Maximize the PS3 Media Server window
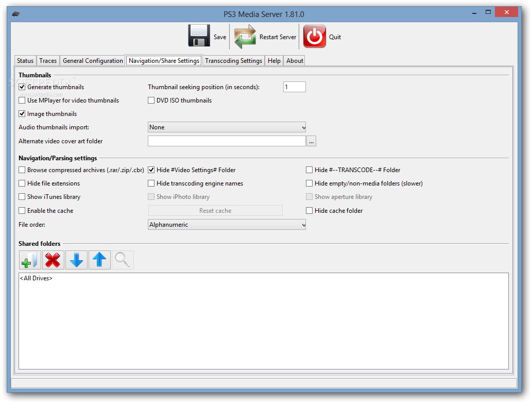This screenshot has width=532, height=403. tap(488, 12)
